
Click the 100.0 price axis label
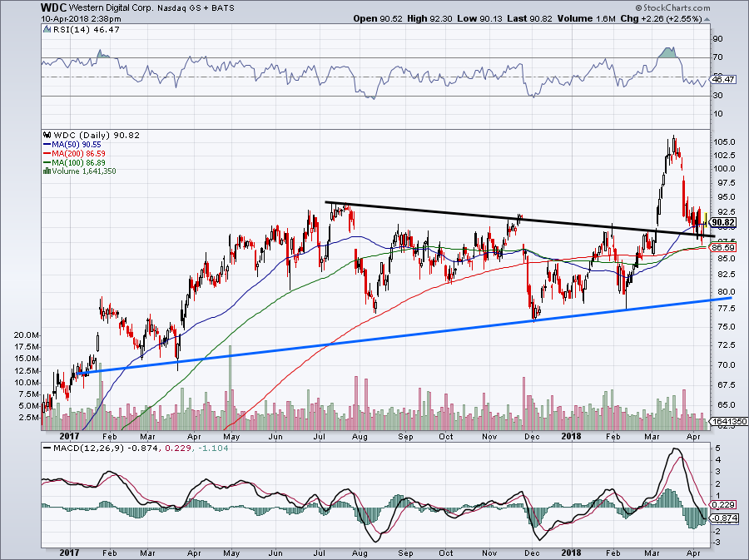pos(725,169)
